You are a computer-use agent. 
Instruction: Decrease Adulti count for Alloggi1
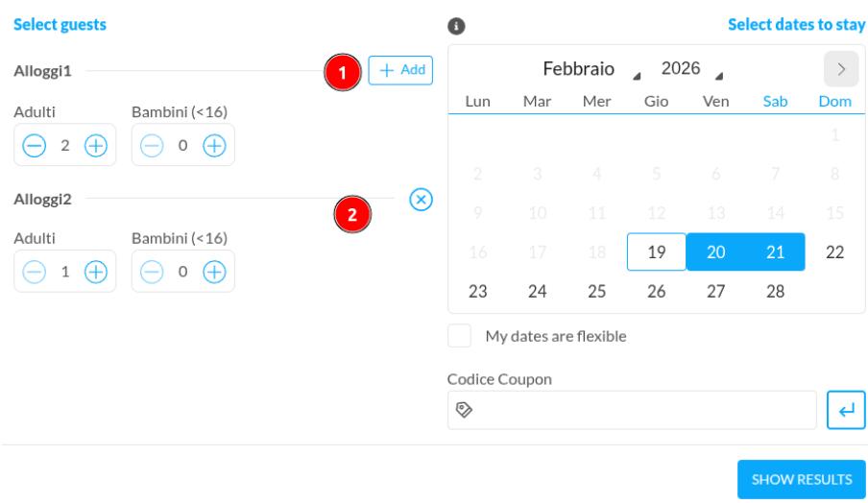[33, 145]
